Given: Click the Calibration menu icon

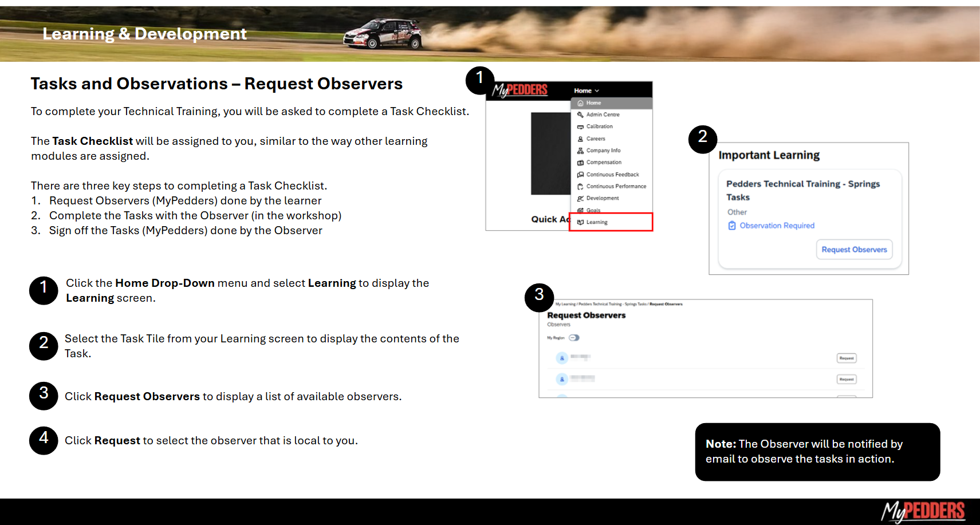Looking at the screenshot, I should click(580, 127).
